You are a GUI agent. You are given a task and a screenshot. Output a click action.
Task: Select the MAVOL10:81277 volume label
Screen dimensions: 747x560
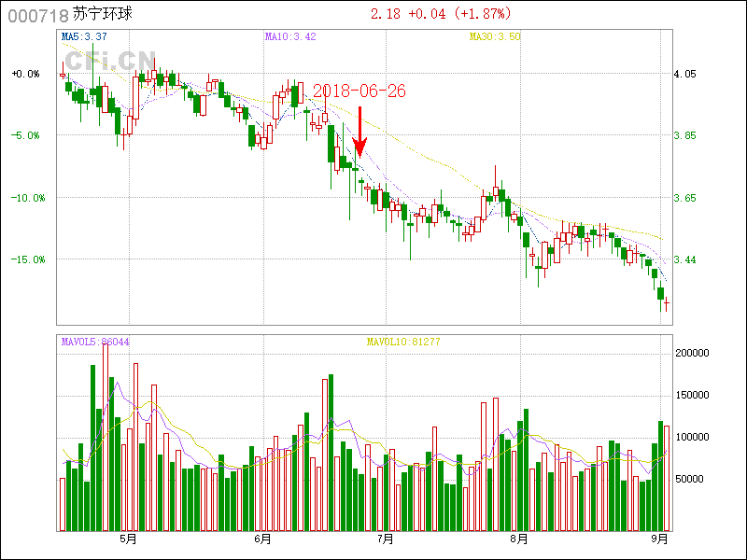coord(402,342)
